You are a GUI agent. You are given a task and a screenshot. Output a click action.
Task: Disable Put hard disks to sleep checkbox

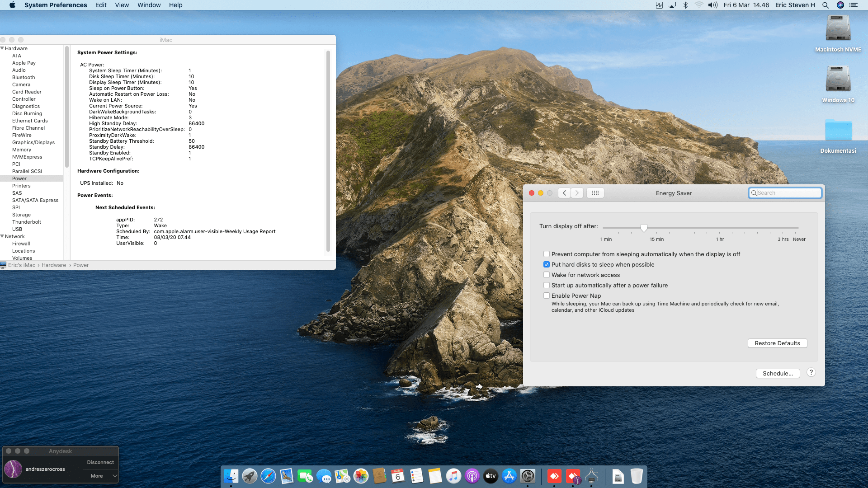click(547, 265)
